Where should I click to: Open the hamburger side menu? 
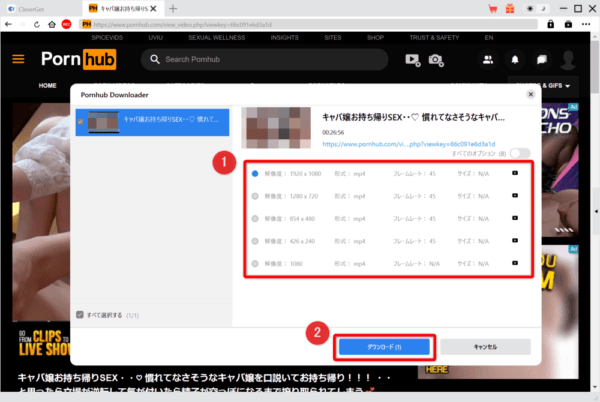pos(18,59)
